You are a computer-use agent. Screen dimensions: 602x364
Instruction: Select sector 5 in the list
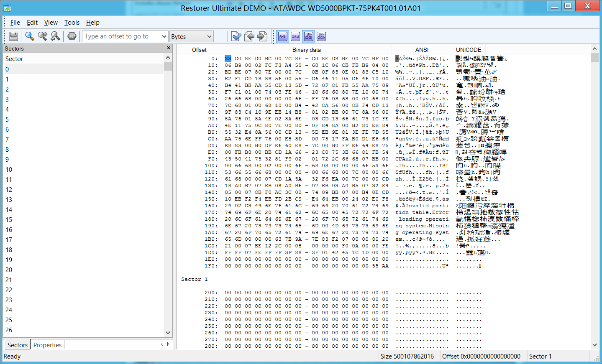[x=84, y=120]
